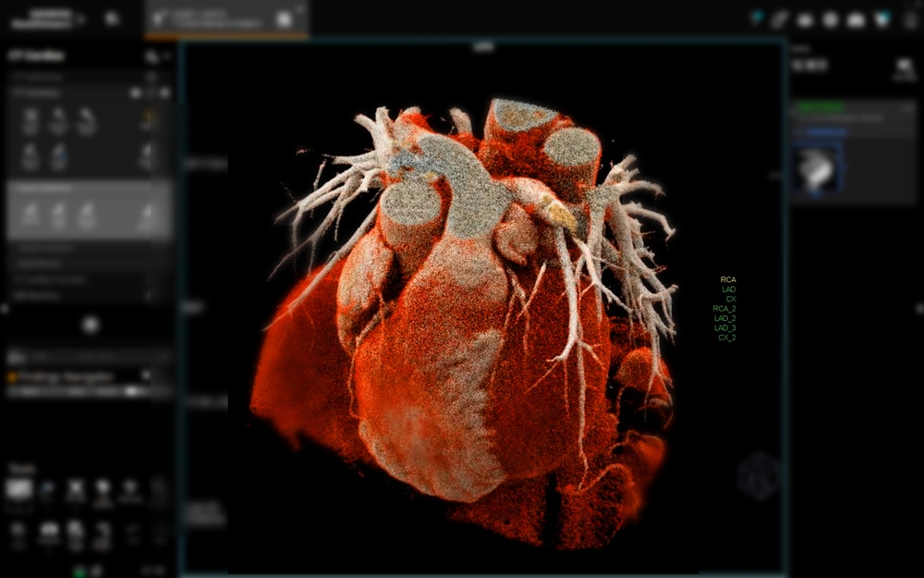Viewport: 924px width, 578px height.
Task: Switch to the open workflow tab at top
Action: click(226, 18)
